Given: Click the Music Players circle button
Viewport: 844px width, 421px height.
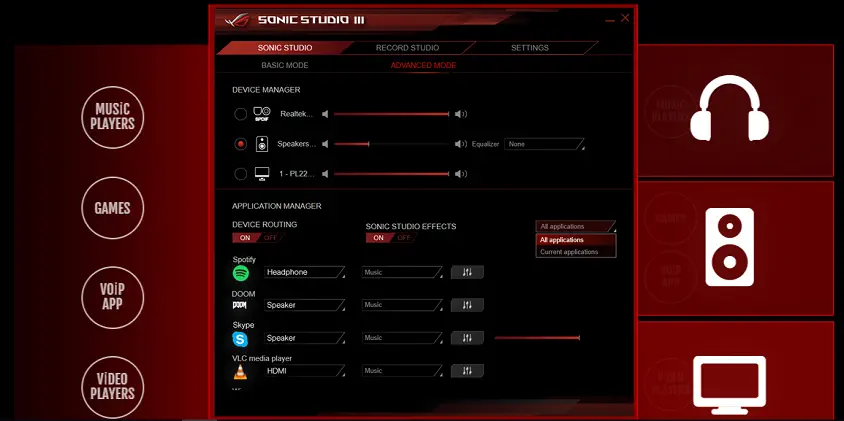Looking at the screenshot, I should (x=113, y=117).
